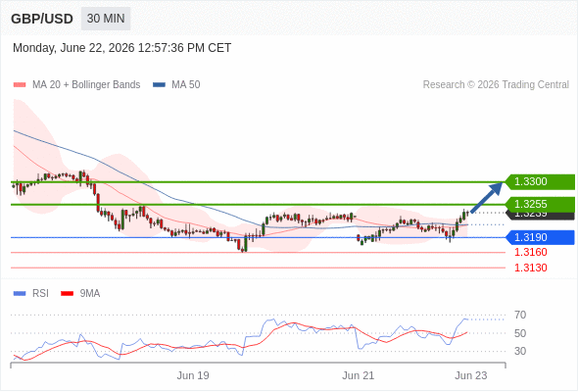Click the red 1.3130 support level label
Viewport: 578px width, 392px height.
click(x=531, y=268)
